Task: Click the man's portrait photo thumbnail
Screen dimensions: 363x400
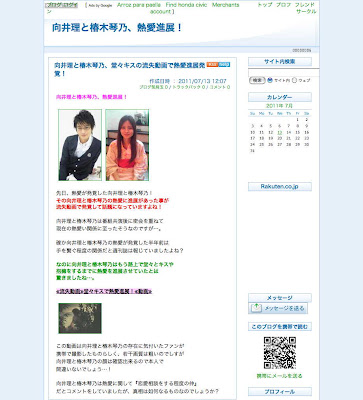Action: click(80, 145)
